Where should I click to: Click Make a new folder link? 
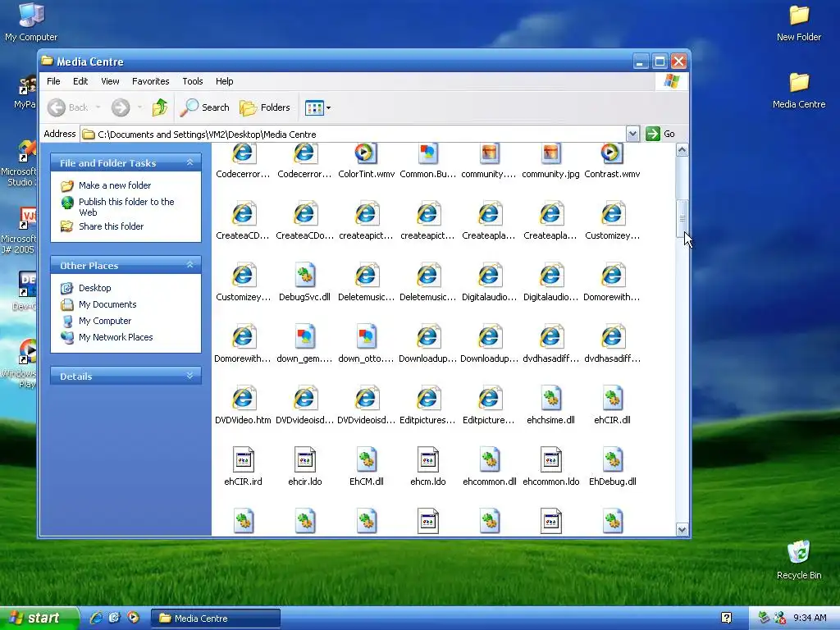coord(115,185)
